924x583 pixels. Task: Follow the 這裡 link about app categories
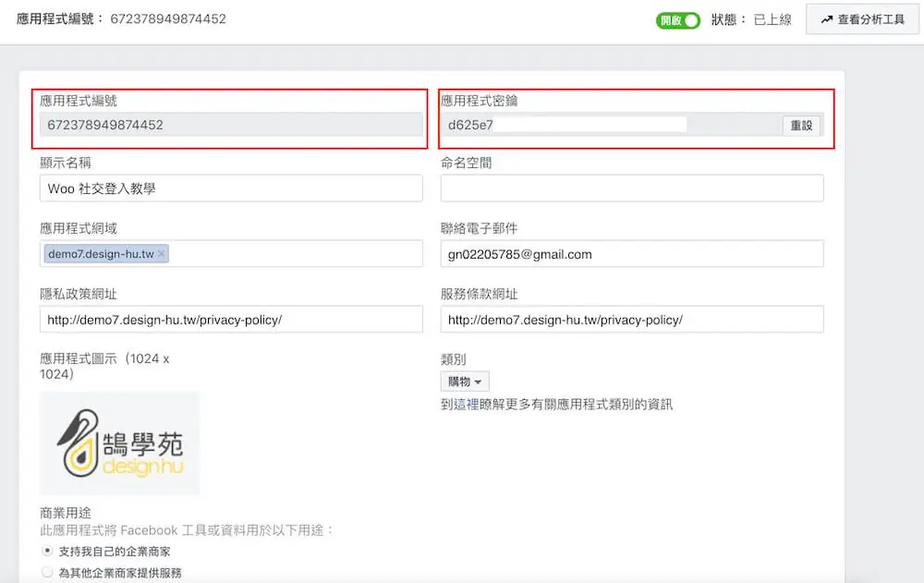(x=466, y=405)
